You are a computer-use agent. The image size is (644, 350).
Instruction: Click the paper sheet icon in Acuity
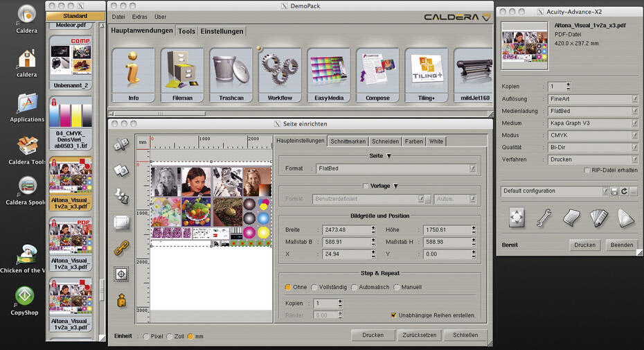click(x=571, y=217)
